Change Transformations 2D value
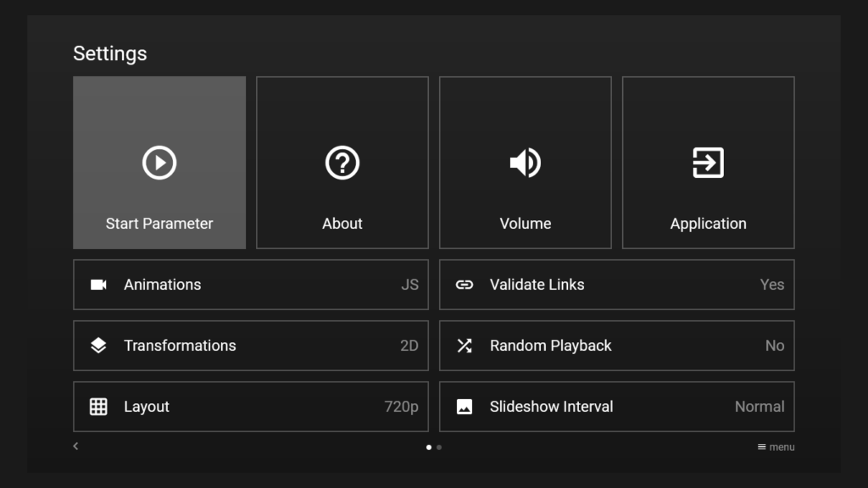The height and width of the screenshot is (488, 868). [x=409, y=346]
